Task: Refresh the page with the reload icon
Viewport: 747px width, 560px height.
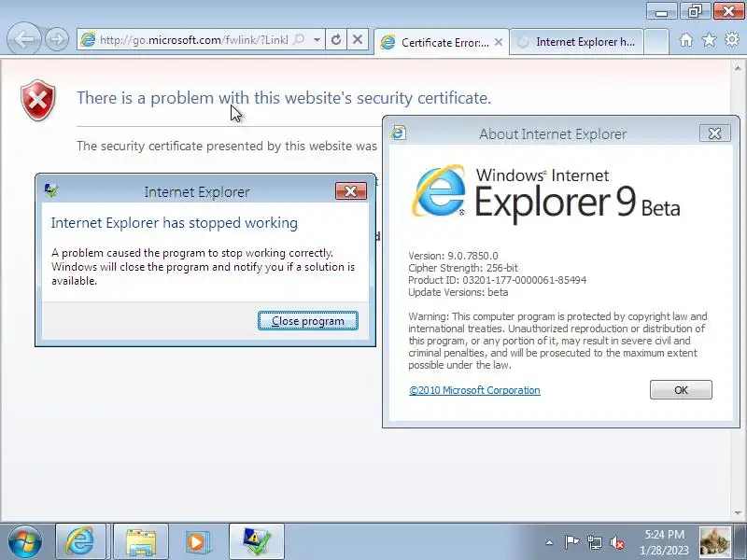Action: coord(336,39)
